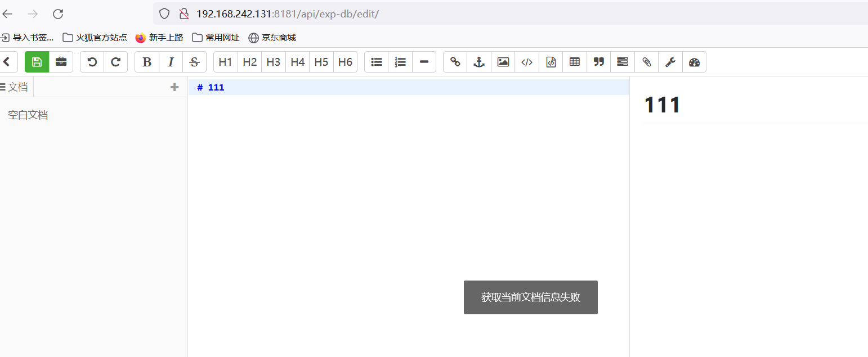
Task: Undo the last edit
Action: tap(92, 62)
